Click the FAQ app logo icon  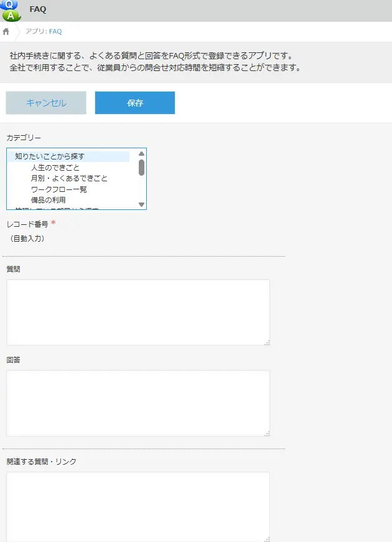(x=11, y=10)
